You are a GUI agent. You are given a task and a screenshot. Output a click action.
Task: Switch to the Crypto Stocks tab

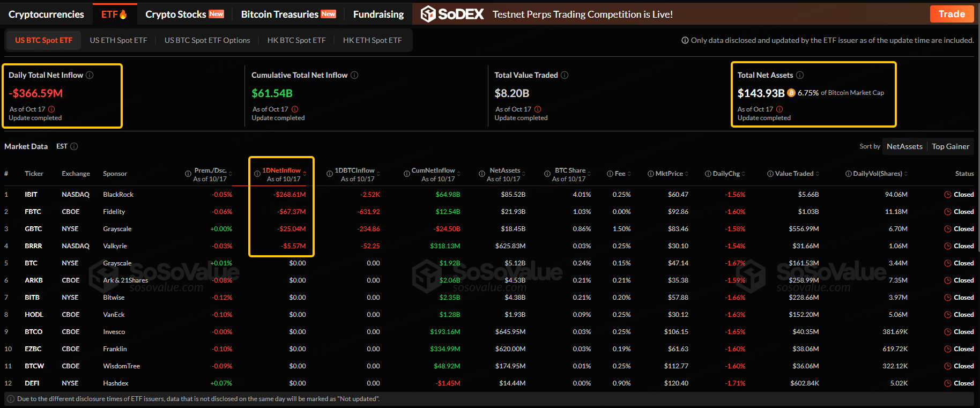tap(184, 14)
